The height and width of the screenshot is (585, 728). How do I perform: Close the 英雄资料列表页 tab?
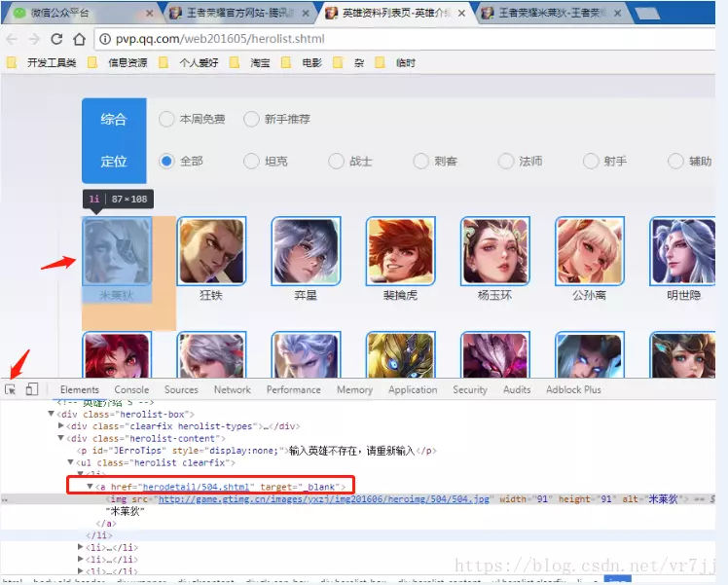tap(461, 14)
